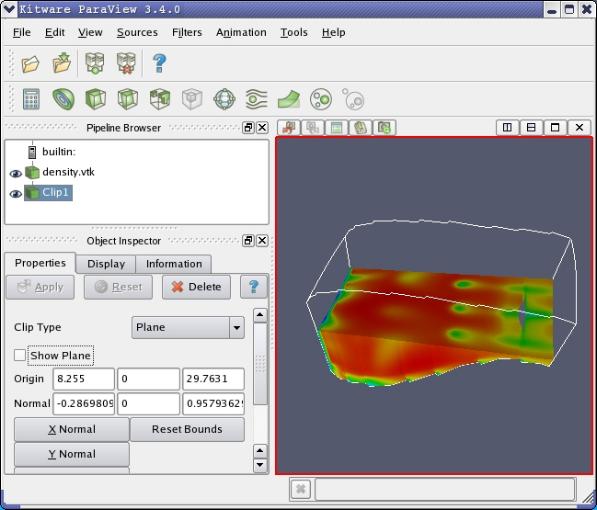Open the Stream Tracer filter icon
The height and width of the screenshot is (510, 597).
pyautogui.click(x=257, y=99)
